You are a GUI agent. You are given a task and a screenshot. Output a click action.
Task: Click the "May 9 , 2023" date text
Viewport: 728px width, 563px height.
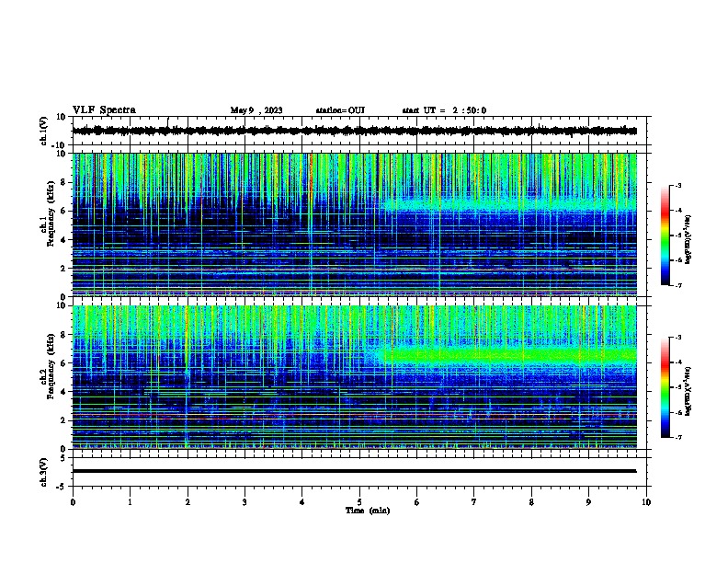point(256,110)
